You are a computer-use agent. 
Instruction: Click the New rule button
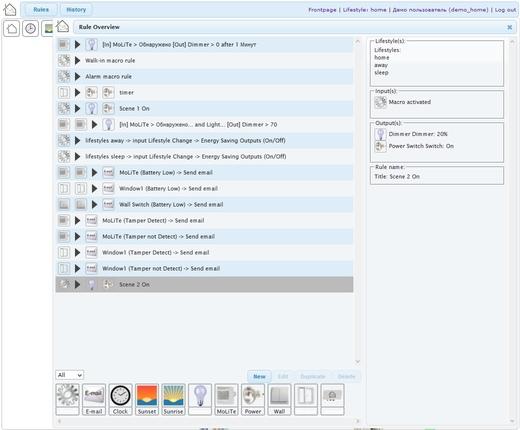(259, 377)
